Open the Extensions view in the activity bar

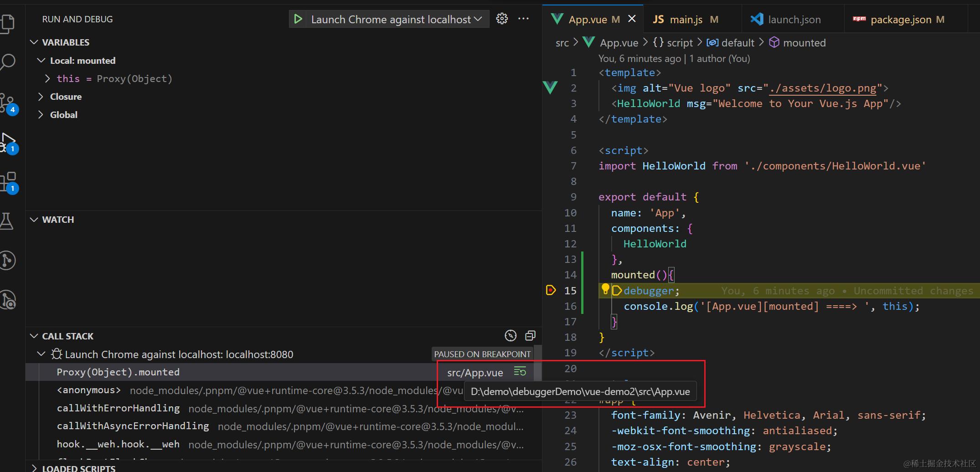8,182
